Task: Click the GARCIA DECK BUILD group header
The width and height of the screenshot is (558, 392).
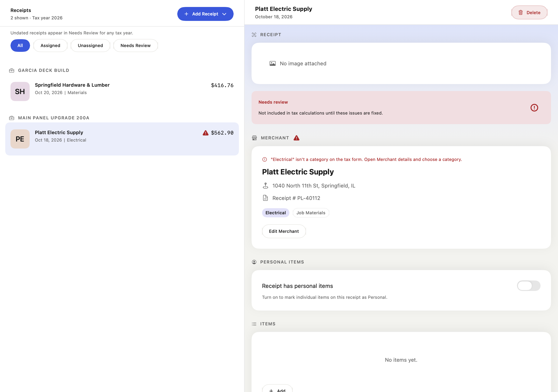Action: 44,70
